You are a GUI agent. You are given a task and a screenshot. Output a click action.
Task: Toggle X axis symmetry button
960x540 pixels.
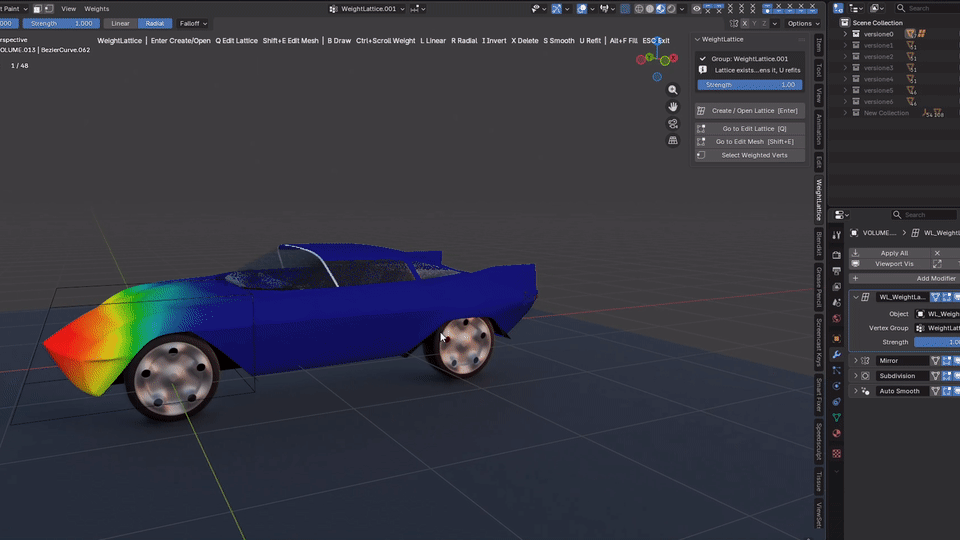(744, 23)
